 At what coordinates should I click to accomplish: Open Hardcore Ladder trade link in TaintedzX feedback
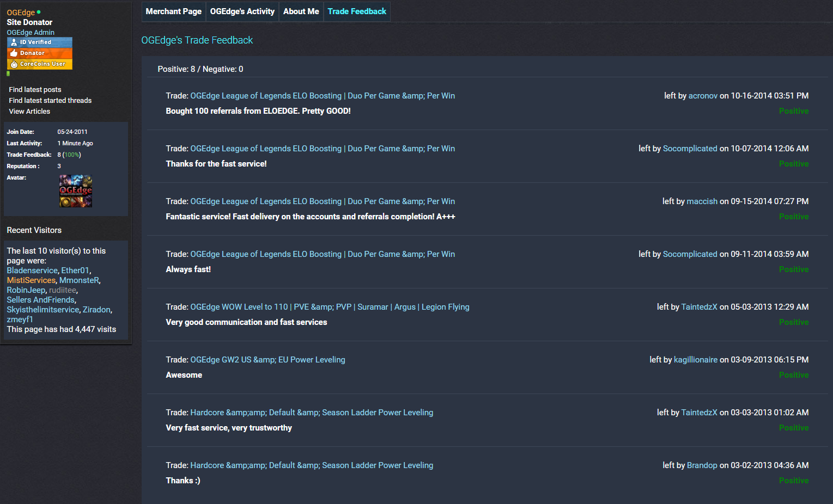pyautogui.click(x=312, y=413)
